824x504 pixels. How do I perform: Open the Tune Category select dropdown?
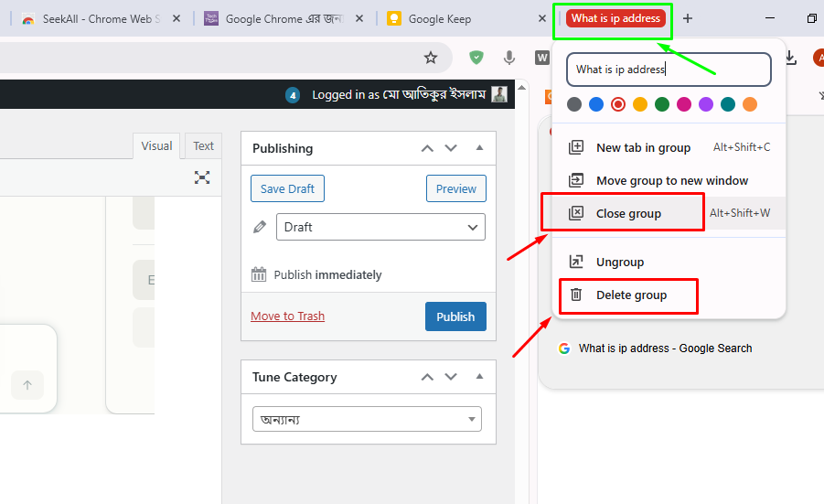[367, 419]
